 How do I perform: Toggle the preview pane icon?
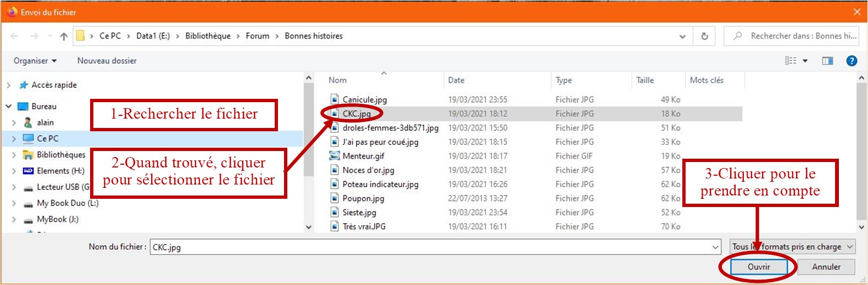pos(827,61)
